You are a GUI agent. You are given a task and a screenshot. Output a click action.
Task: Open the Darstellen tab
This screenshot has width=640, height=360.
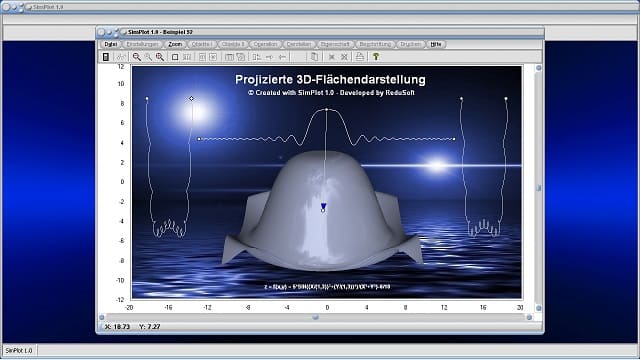click(x=299, y=44)
